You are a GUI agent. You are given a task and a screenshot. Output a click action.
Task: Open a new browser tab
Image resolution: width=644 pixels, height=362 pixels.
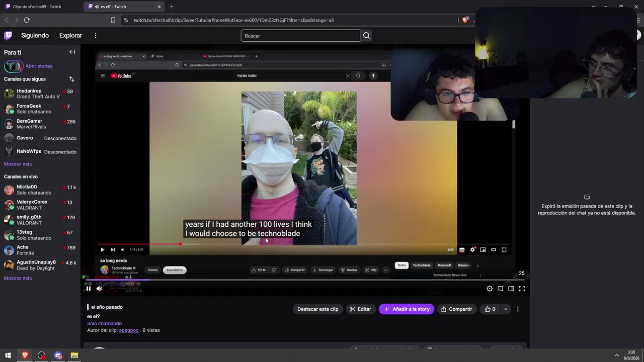[x=172, y=7]
